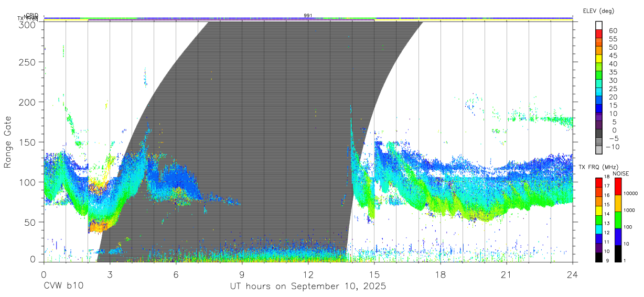The height and width of the screenshot is (297, 644).
Task: Click the '12' UT hour tick label
Action: pos(308,274)
